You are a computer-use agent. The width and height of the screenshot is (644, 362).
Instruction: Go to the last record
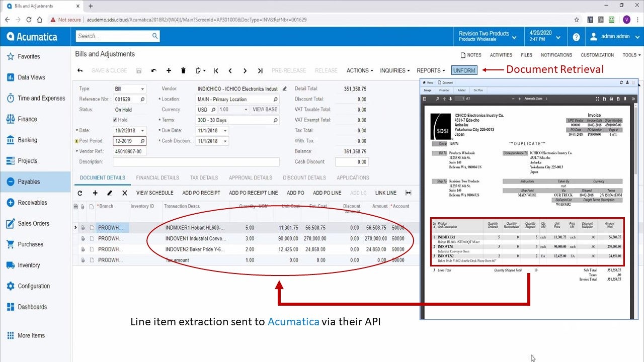260,71
